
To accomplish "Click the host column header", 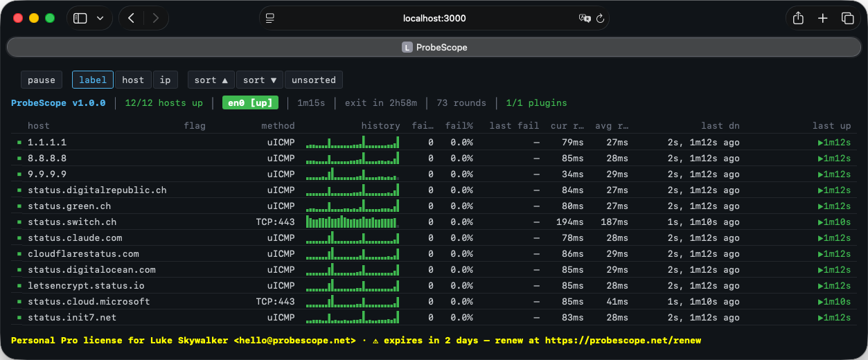I will point(39,126).
